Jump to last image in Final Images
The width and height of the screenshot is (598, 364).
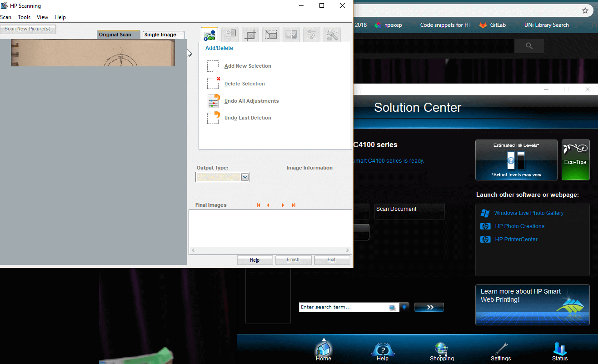(x=294, y=205)
